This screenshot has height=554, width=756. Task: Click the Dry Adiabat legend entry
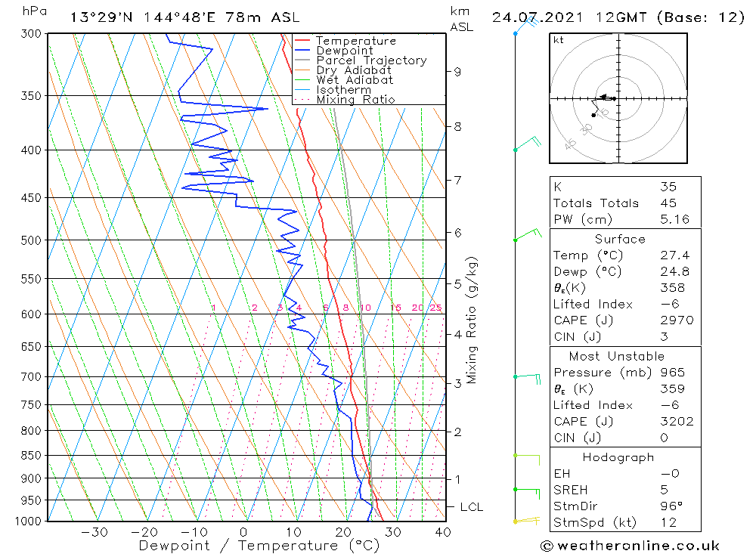(342, 70)
